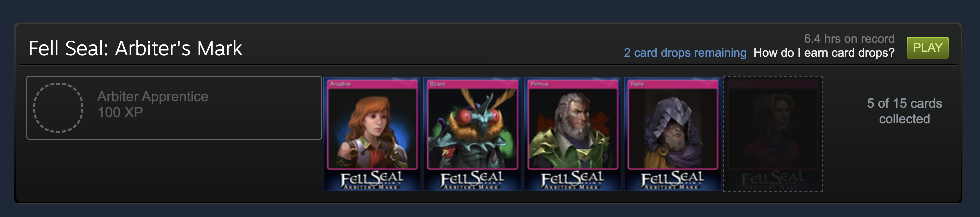Open the Bzaro insect creature trading card
980x217 pixels.
pyautogui.click(x=472, y=134)
